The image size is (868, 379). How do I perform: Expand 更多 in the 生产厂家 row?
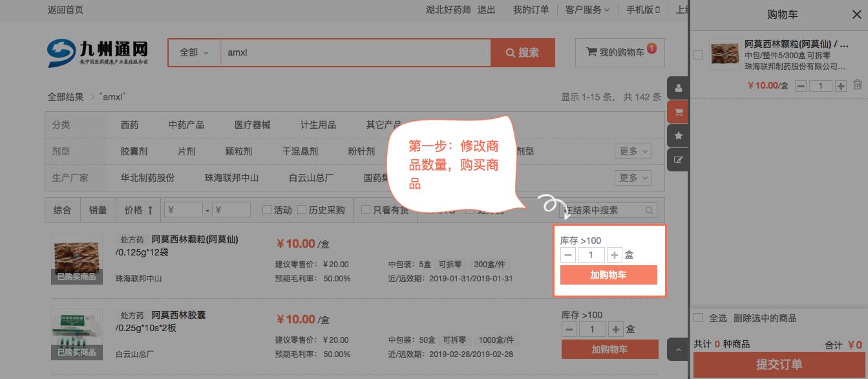point(632,178)
